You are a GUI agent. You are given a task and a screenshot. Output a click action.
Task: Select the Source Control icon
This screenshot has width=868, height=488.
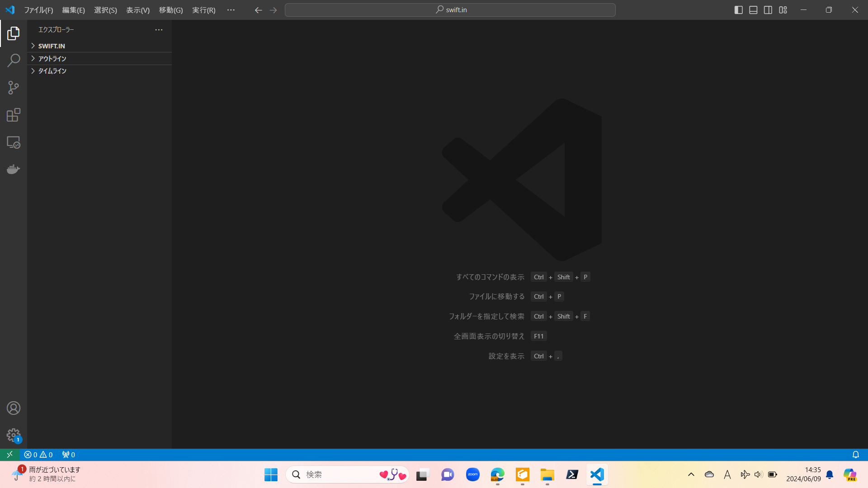13,88
